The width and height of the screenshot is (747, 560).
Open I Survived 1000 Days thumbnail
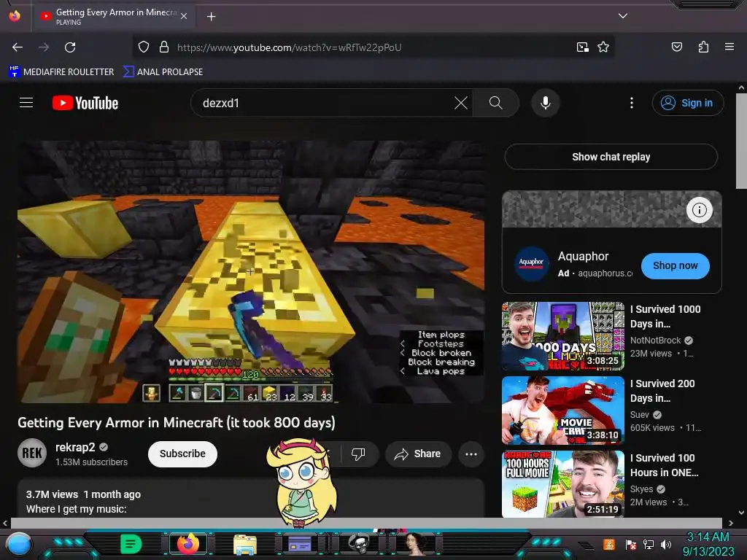563,335
